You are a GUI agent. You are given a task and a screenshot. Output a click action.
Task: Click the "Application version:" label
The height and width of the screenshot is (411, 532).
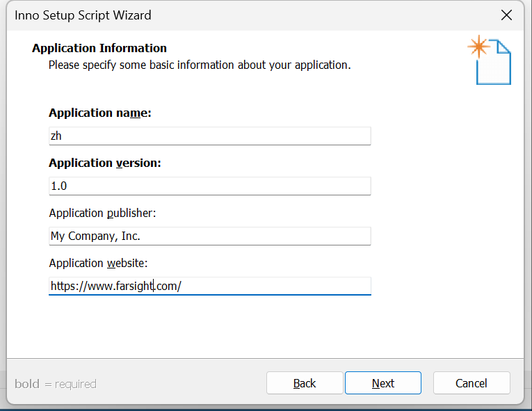[105, 163]
